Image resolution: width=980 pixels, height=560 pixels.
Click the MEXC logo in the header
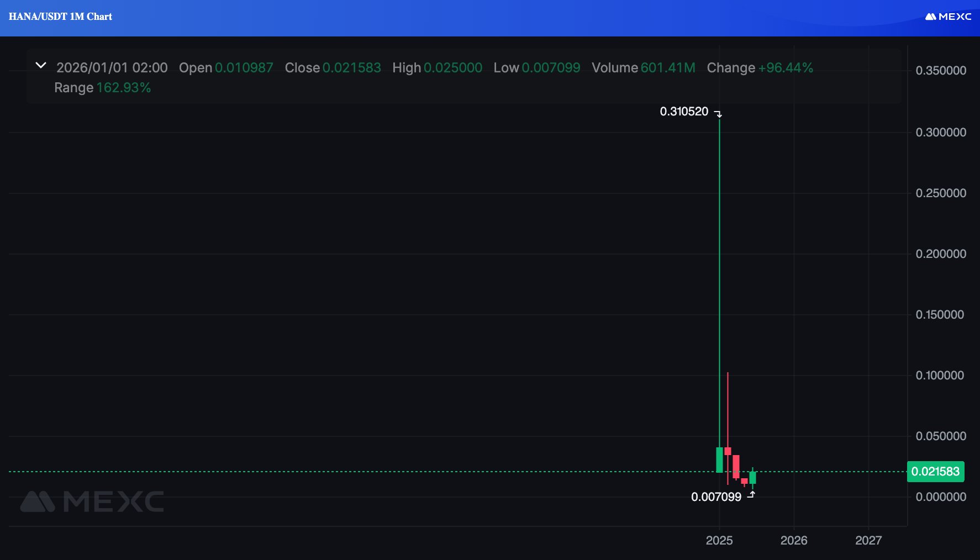pos(948,17)
